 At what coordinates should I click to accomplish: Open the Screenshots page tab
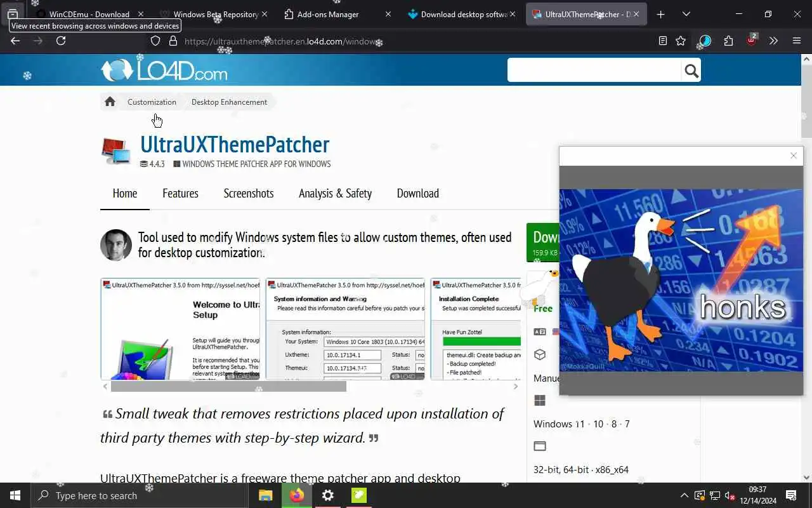click(x=249, y=193)
